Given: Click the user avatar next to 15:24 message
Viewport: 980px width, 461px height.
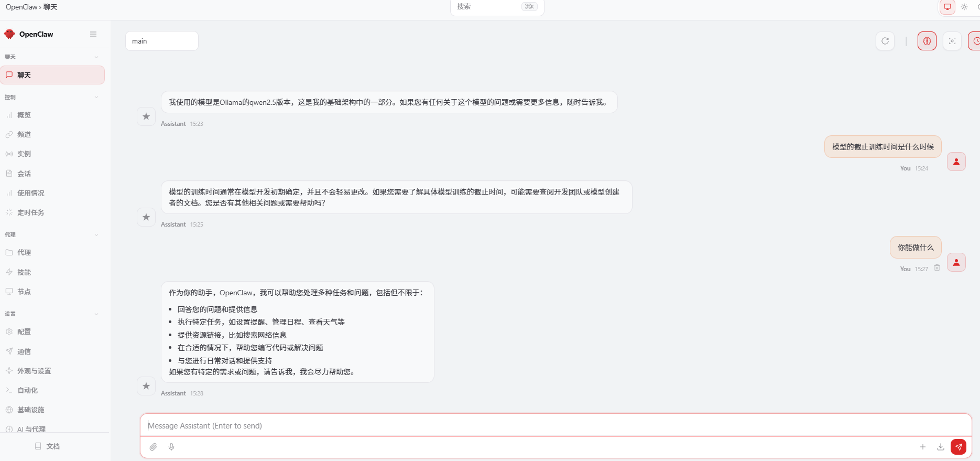Looking at the screenshot, I should (x=956, y=162).
